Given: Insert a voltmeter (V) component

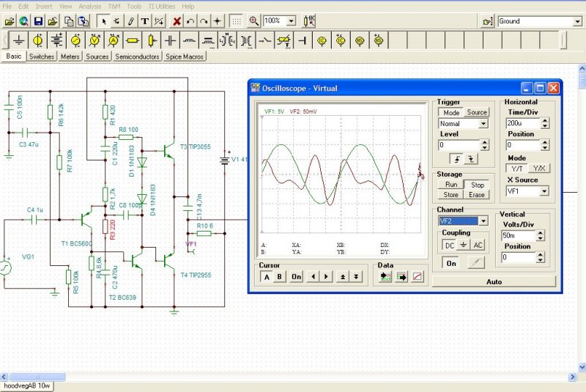Looking at the screenshot, I should pos(94,40).
